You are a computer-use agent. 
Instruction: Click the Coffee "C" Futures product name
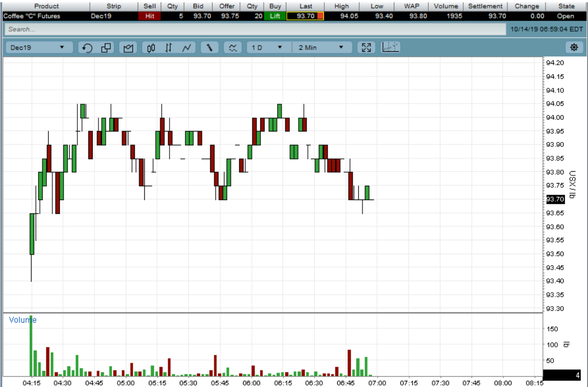pyautogui.click(x=32, y=16)
